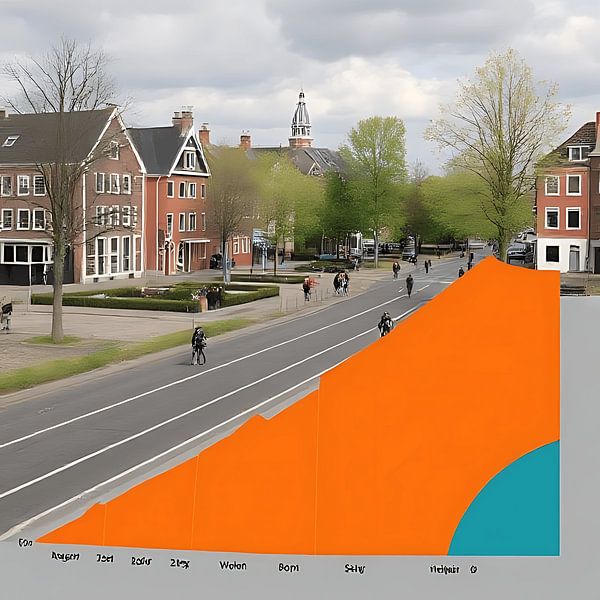Click the church tower spire
Image resolution: width=600 pixels, height=600 pixels.
click(x=300, y=118)
